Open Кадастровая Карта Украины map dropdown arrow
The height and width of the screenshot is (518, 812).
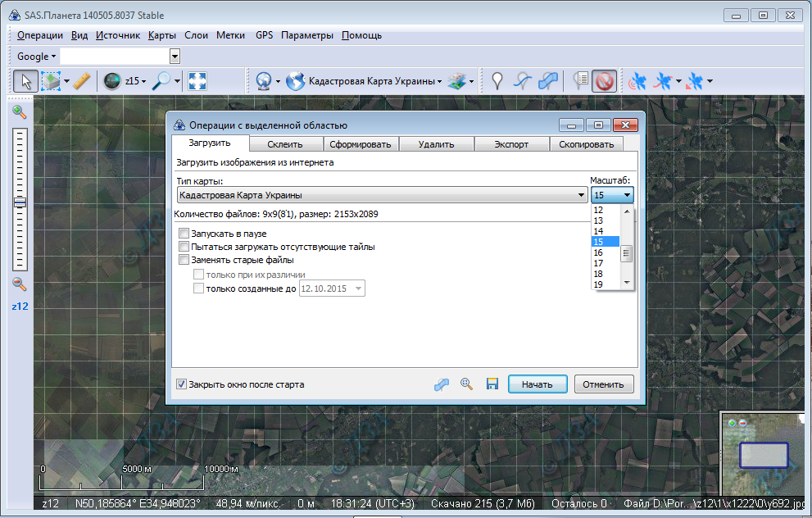pos(440,81)
